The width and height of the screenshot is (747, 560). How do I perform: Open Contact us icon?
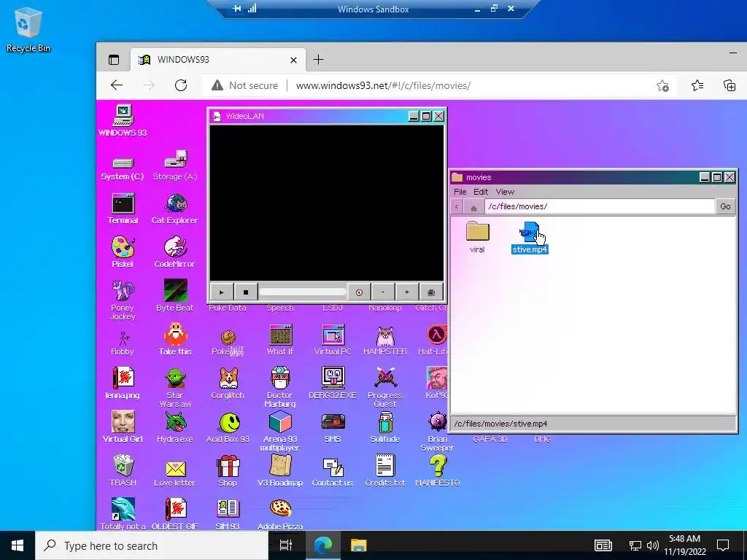coord(333,467)
